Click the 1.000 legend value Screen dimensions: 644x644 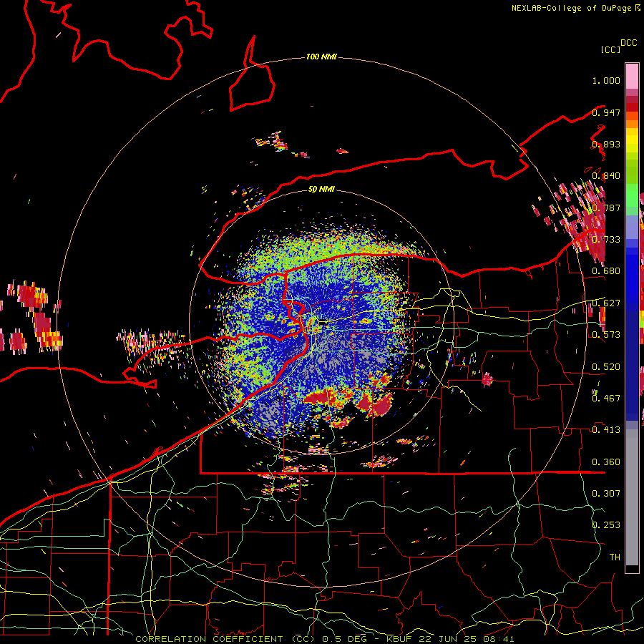(606, 80)
